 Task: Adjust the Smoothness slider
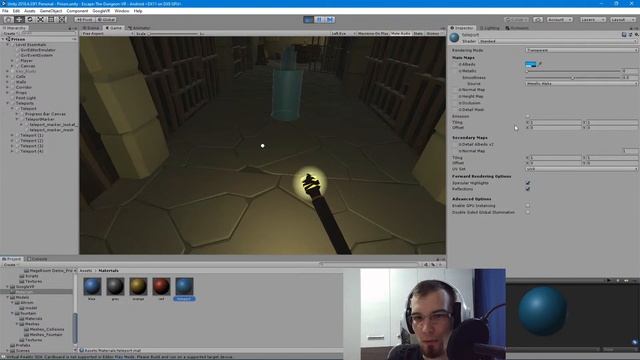coord(573,78)
